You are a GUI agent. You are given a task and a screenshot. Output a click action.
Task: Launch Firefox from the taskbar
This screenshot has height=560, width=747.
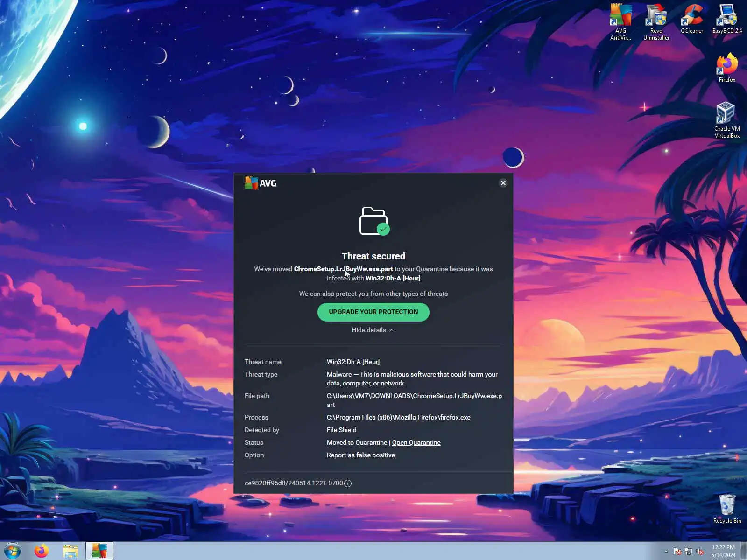click(x=41, y=551)
